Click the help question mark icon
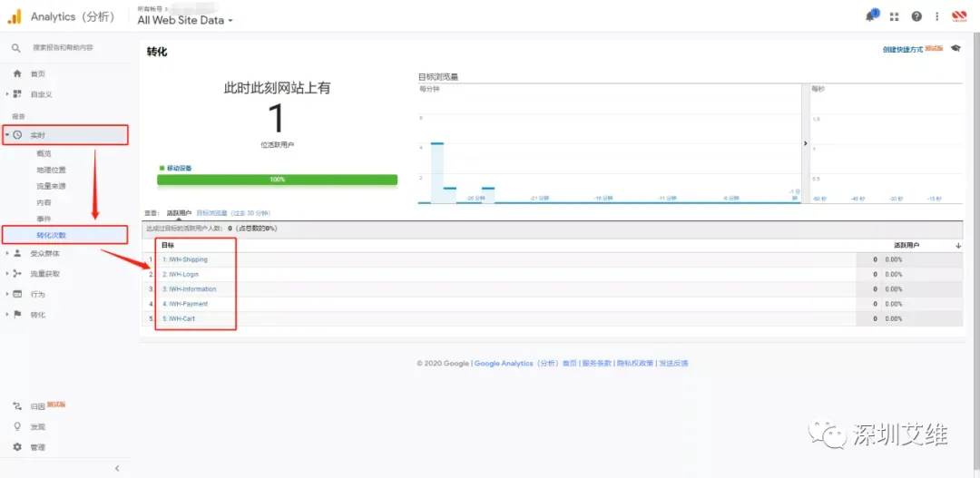 click(916, 17)
